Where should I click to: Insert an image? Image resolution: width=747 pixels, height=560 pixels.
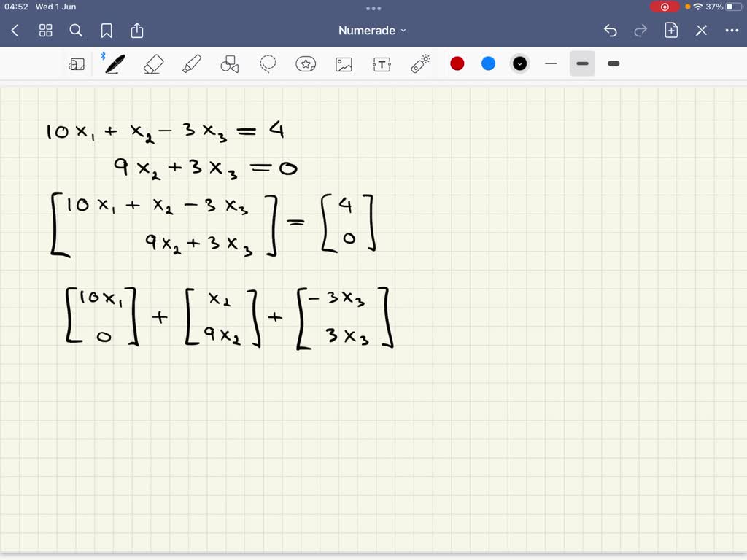(x=344, y=63)
